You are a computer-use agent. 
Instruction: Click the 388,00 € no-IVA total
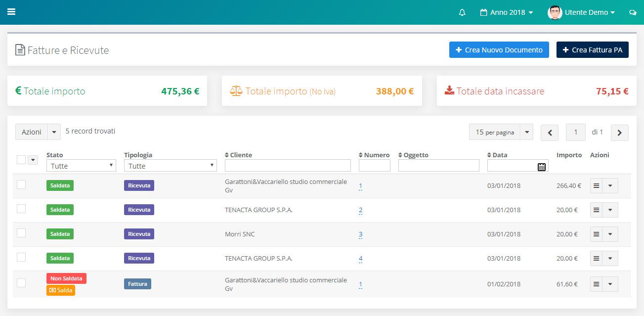tap(395, 91)
